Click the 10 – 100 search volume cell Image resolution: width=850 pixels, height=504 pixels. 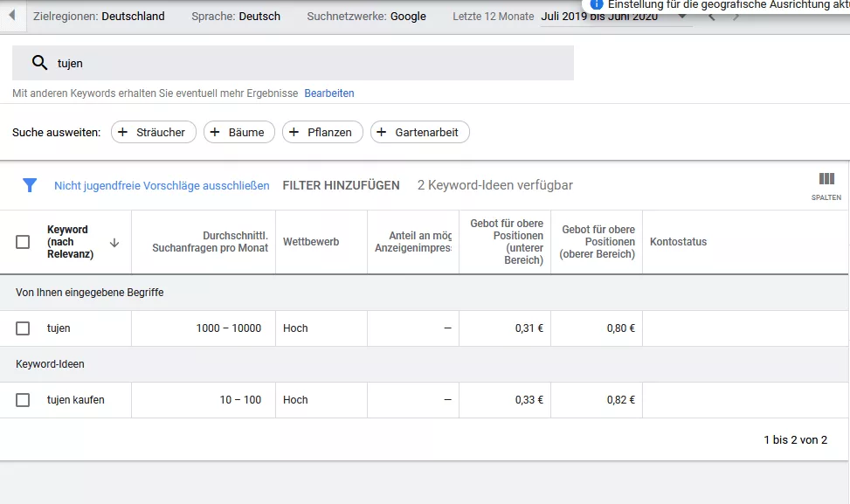pyautogui.click(x=240, y=400)
